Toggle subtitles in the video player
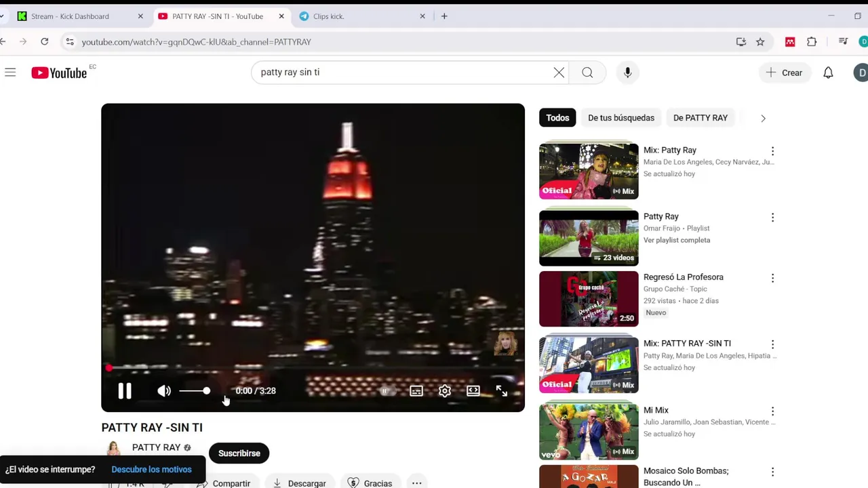The height and width of the screenshot is (488, 868). (416, 391)
